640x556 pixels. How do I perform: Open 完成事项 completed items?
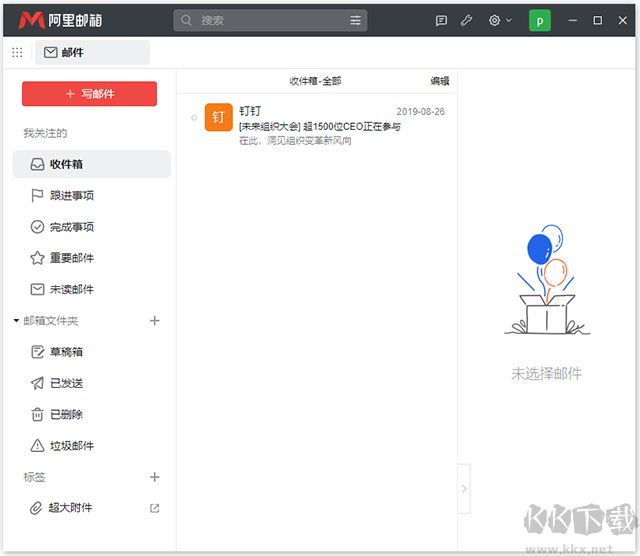pyautogui.click(x=92, y=227)
